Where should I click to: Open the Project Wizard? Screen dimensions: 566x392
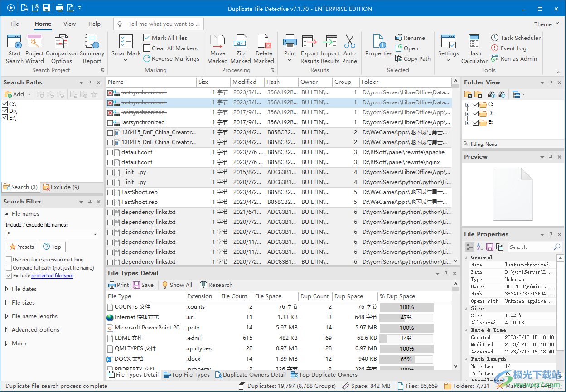pyautogui.click(x=35, y=49)
